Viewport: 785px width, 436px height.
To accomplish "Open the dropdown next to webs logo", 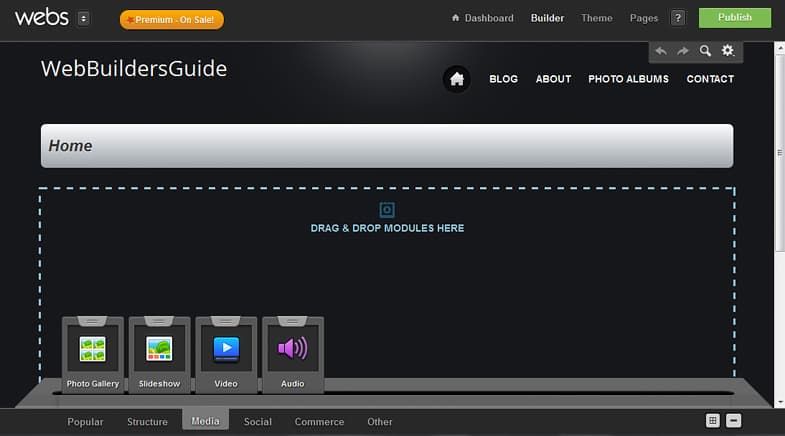I will [84, 19].
